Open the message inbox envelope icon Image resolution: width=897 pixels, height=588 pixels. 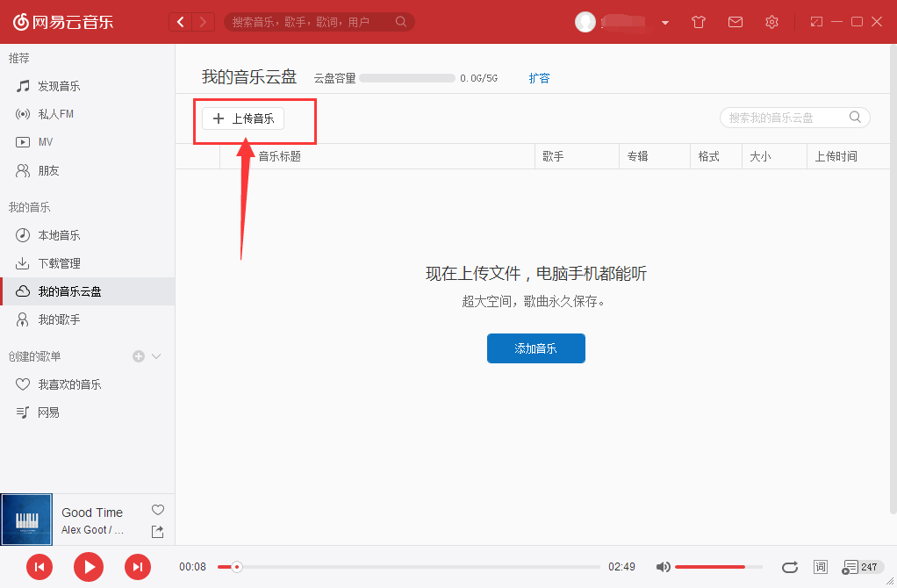[x=736, y=22]
